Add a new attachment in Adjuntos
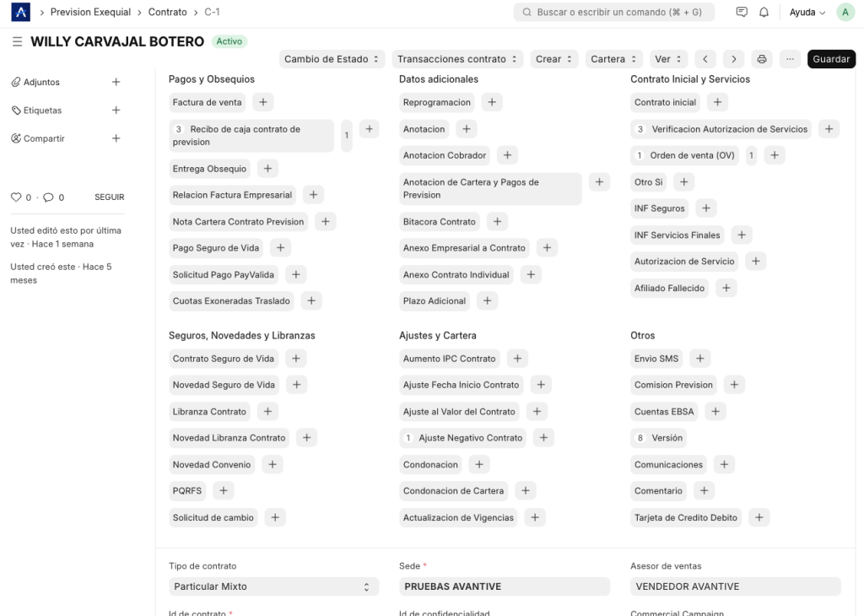 [116, 83]
